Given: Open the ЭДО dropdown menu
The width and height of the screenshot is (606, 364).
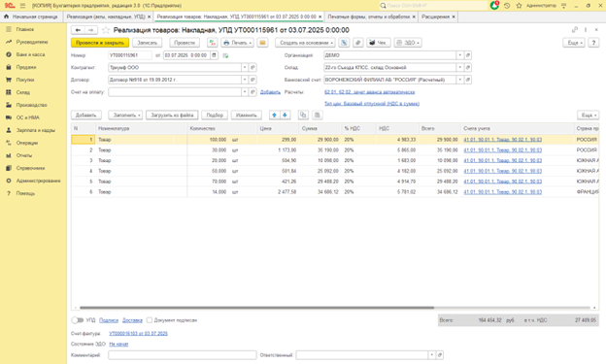Looking at the screenshot, I should [x=408, y=43].
